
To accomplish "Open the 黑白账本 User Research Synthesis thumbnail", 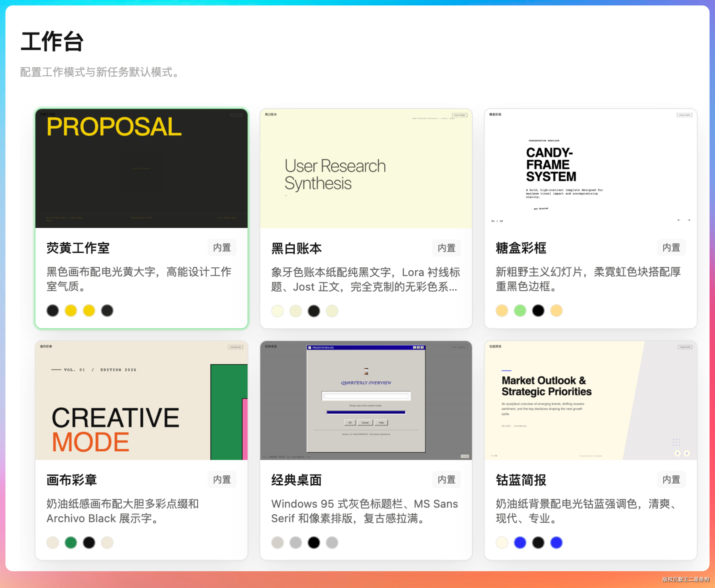I will tap(366, 168).
